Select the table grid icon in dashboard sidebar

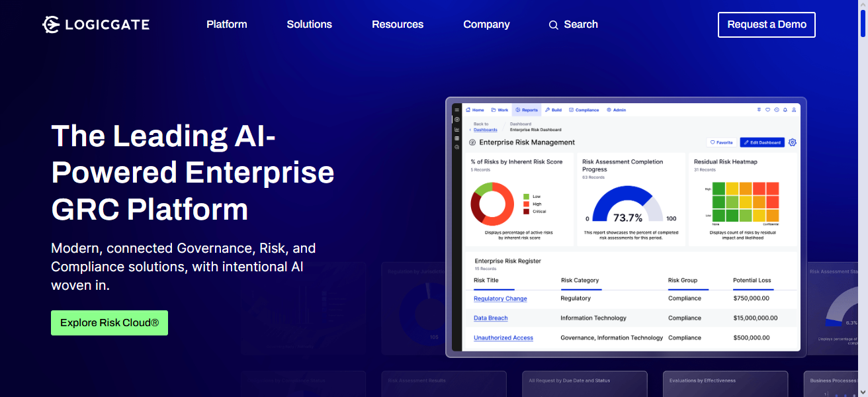456,138
